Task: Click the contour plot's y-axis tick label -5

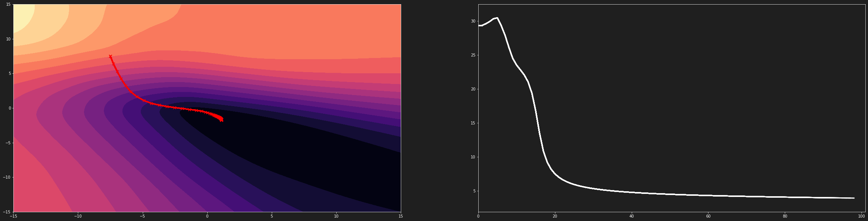Action: click(7, 143)
